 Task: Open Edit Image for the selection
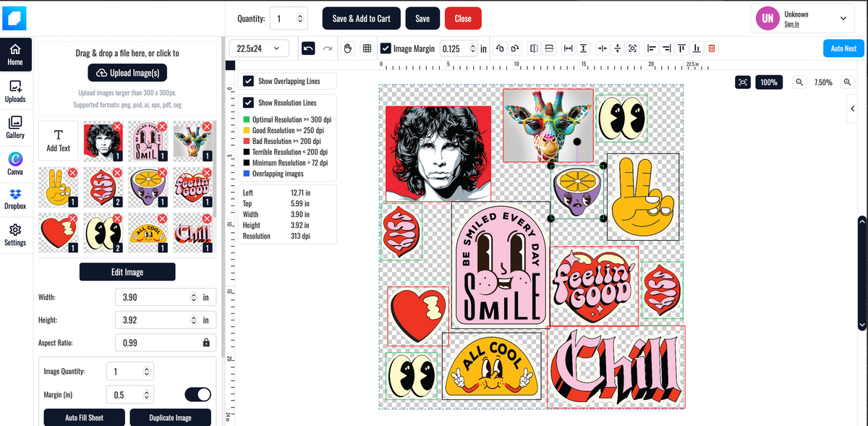click(x=127, y=272)
